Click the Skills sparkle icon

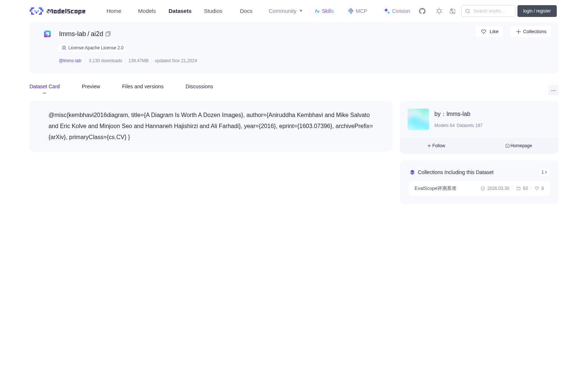[x=317, y=11]
